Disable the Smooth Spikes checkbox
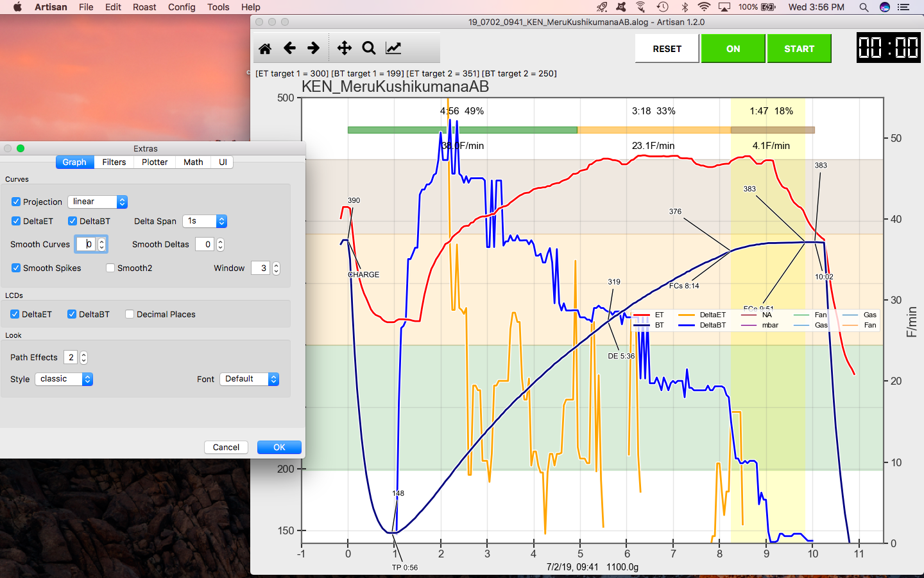This screenshot has height=578, width=924. [x=16, y=268]
